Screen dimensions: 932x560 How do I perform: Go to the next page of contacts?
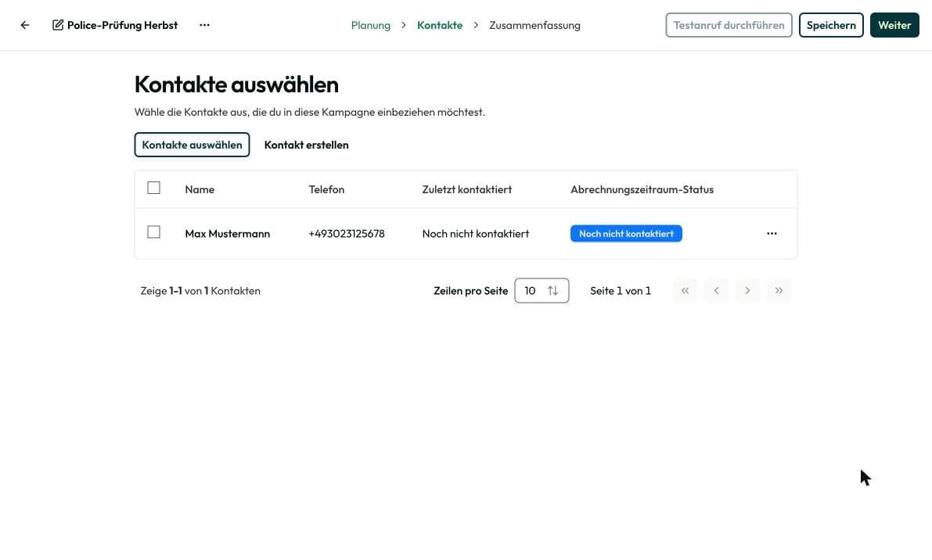tap(747, 290)
